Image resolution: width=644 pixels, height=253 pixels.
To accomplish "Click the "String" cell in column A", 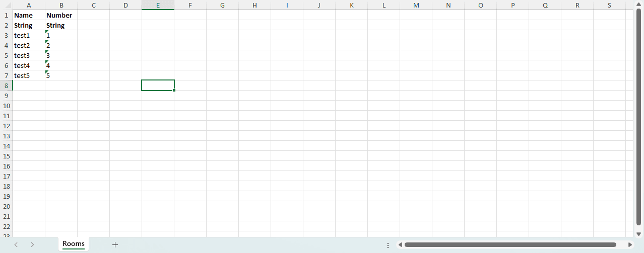I will click(x=29, y=25).
